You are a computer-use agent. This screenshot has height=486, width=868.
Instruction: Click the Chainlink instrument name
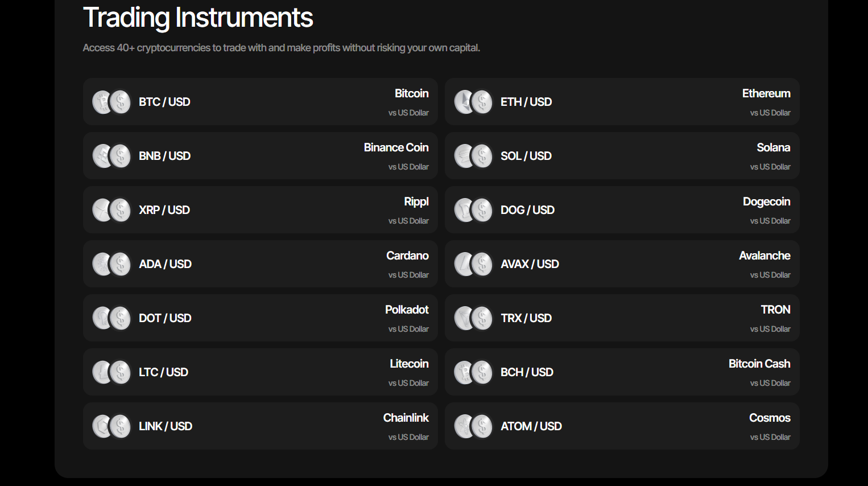point(406,418)
